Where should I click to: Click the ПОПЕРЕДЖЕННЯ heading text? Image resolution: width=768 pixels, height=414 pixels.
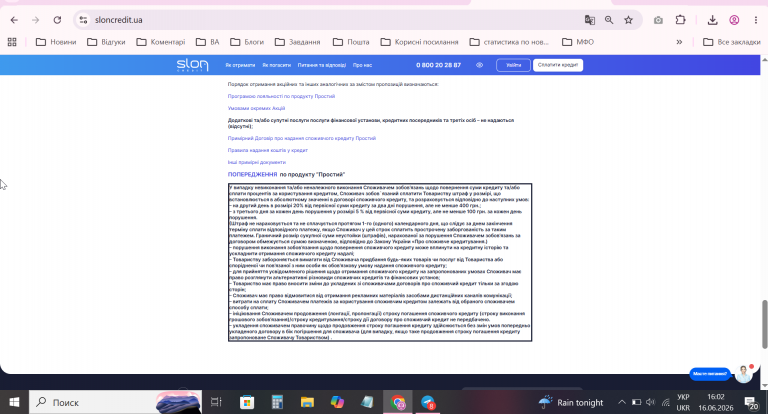[x=252, y=174]
